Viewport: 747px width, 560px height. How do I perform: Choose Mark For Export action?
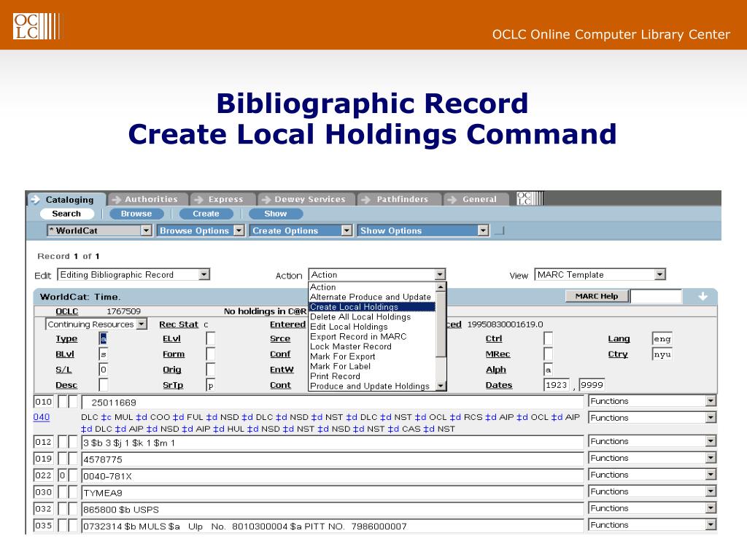[x=372, y=357]
